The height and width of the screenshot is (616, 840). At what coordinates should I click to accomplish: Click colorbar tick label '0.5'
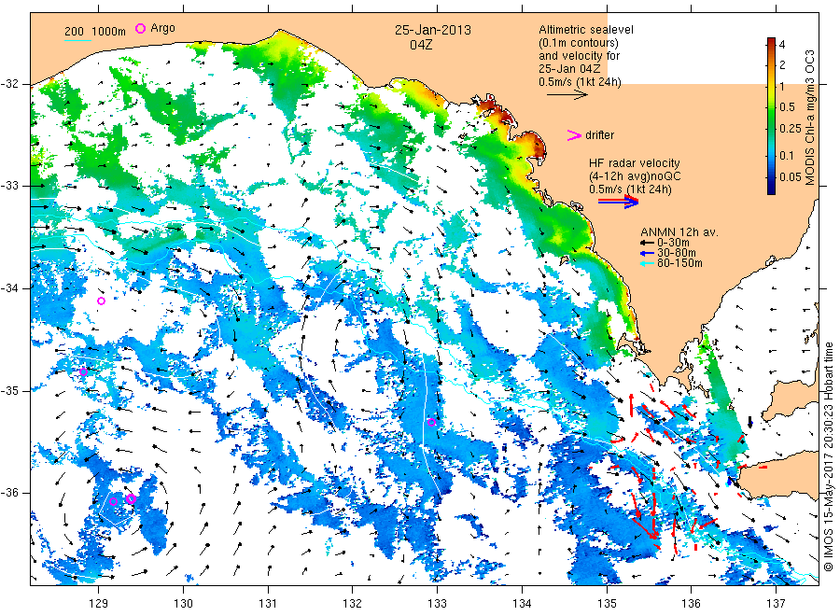point(788,106)
